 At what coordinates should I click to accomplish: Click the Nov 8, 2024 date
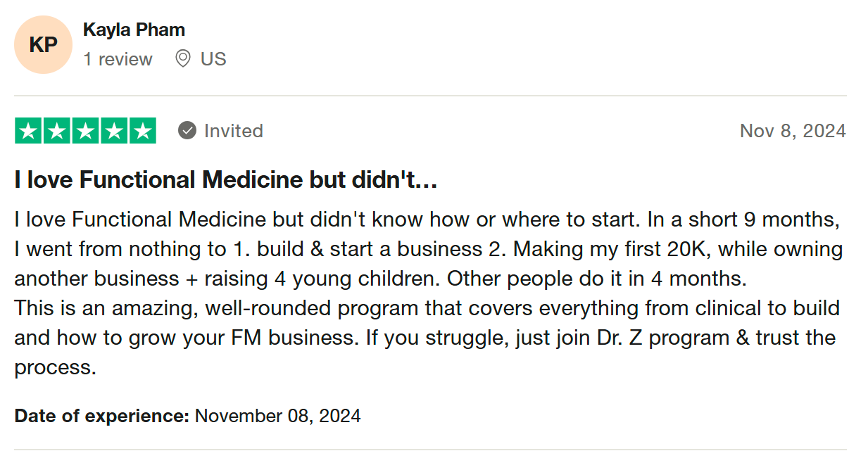[793, 131]
